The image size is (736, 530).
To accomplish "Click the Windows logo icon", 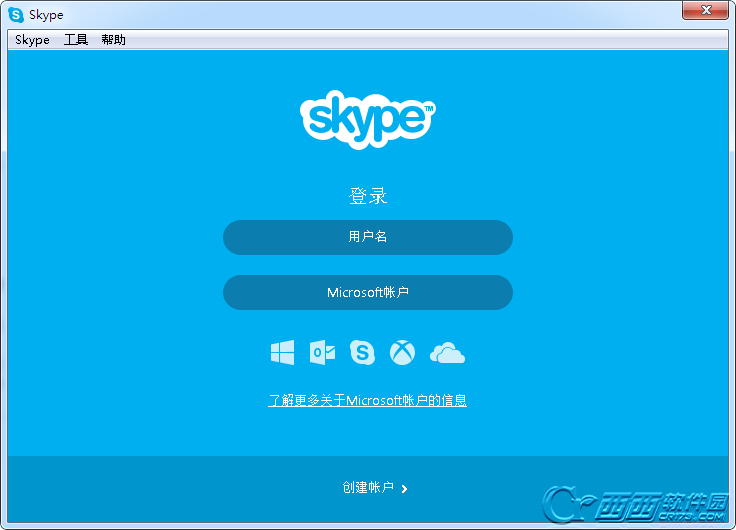I will pos(283,353).
